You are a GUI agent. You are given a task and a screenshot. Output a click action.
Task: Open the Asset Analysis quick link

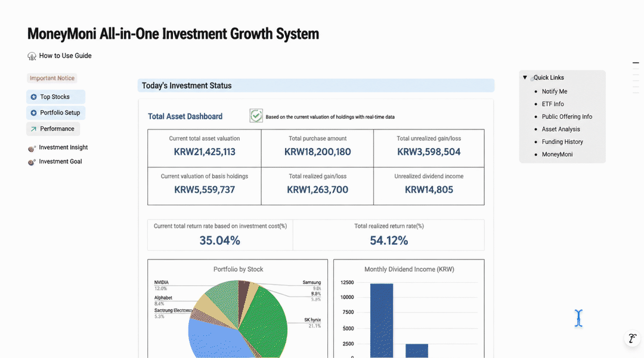click(561, 129)
